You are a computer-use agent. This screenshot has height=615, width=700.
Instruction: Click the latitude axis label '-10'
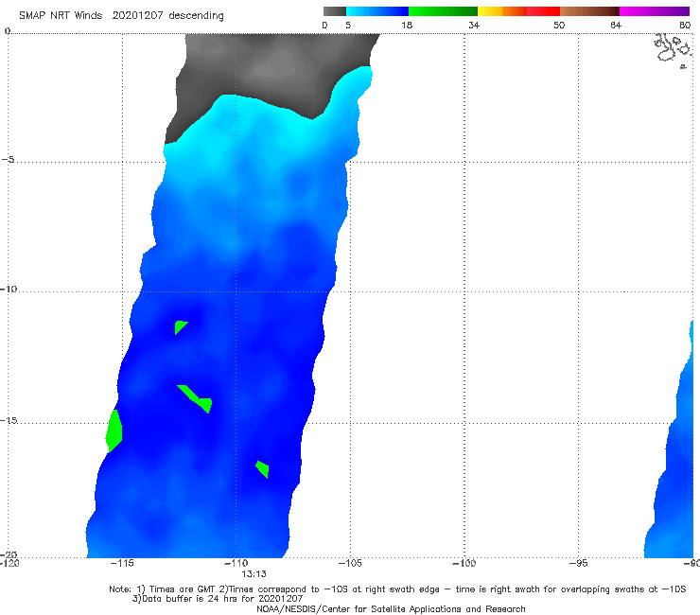click(9, 289)
